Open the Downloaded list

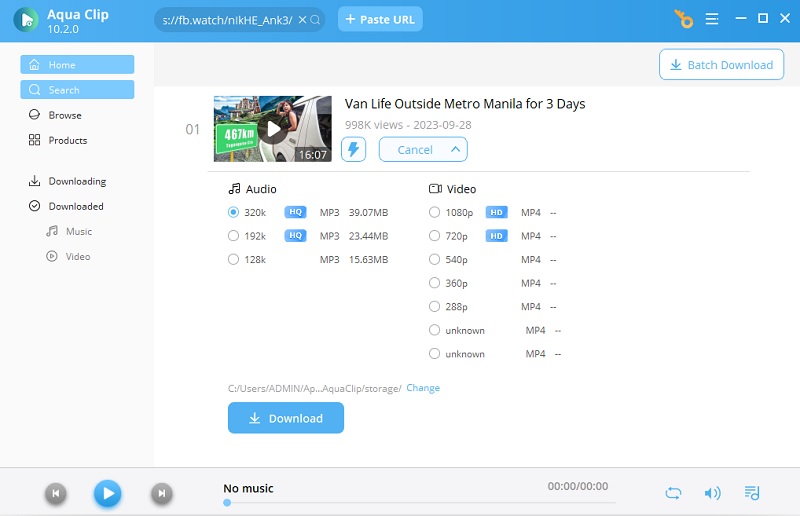click(66, 206)
